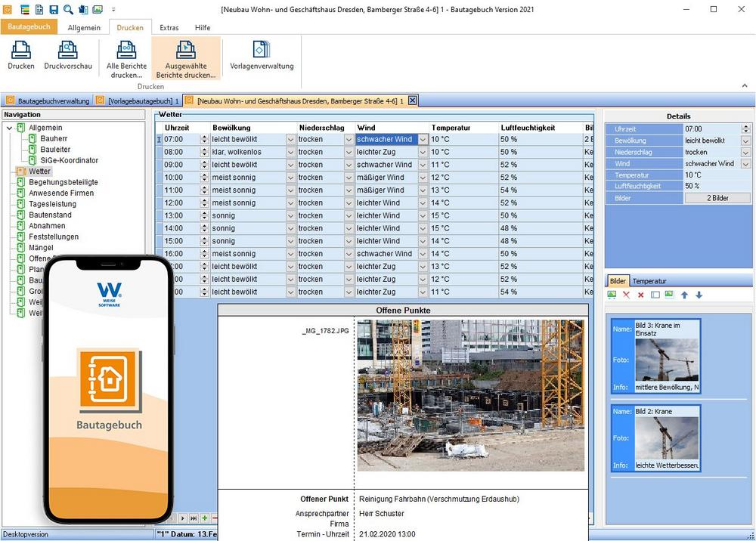Switch to Temperatur tab in side panel
This screenshot has width=756, height=541.
click(649, 281)
